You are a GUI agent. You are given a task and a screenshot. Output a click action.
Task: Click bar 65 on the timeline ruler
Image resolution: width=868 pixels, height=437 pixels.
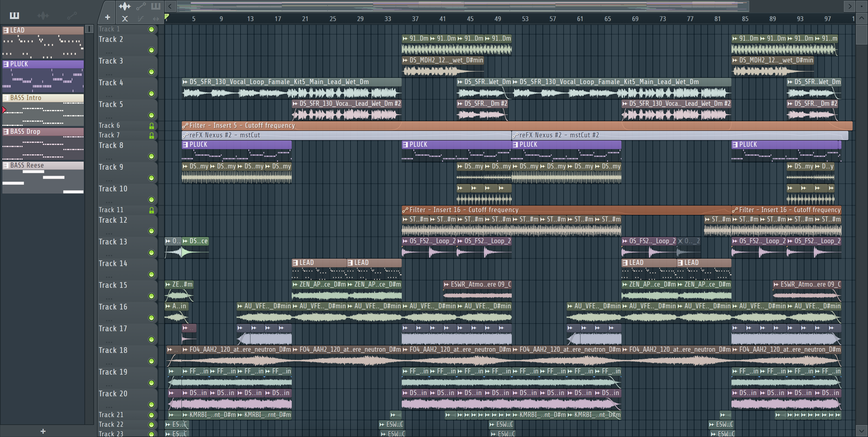(608, 19)
